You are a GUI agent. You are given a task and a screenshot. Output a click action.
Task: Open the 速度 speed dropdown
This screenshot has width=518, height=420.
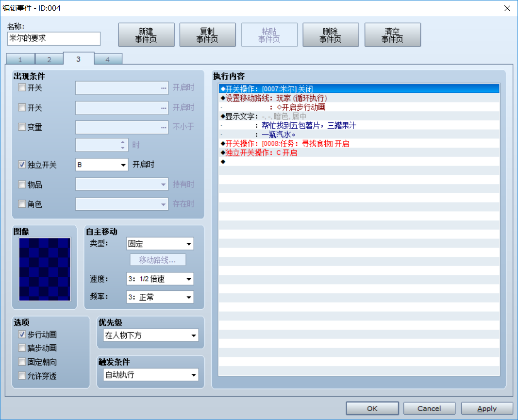pos(160,279)
